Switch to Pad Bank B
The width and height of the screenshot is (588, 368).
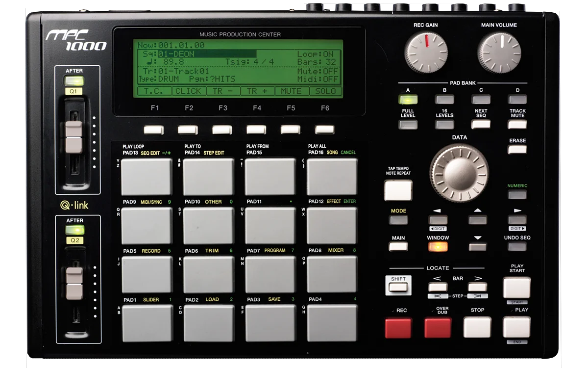point(444,99)
